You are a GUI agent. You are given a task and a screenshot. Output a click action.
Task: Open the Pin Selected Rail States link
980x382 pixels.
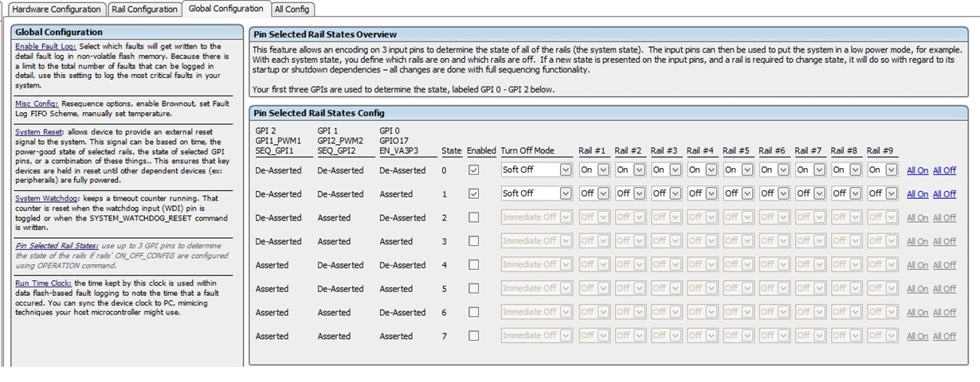pos(56,246)
